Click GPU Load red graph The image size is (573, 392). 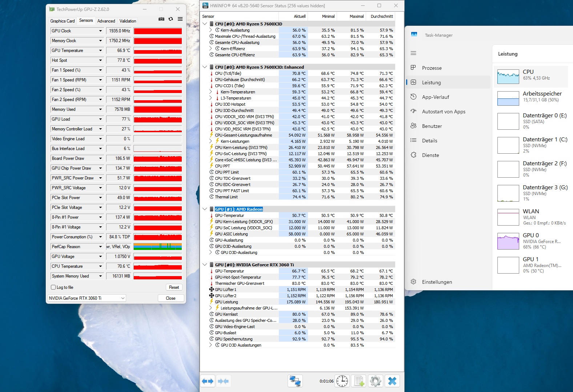[158, 119]
